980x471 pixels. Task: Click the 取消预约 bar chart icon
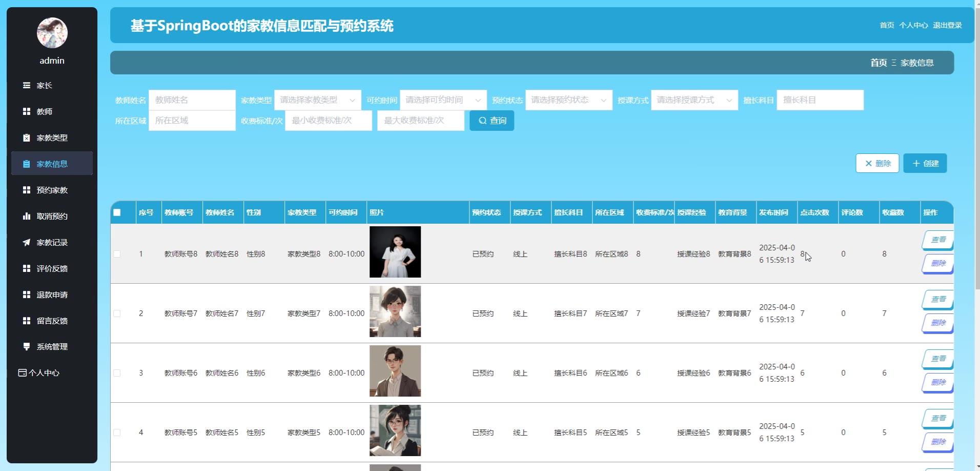pos(27,216)
